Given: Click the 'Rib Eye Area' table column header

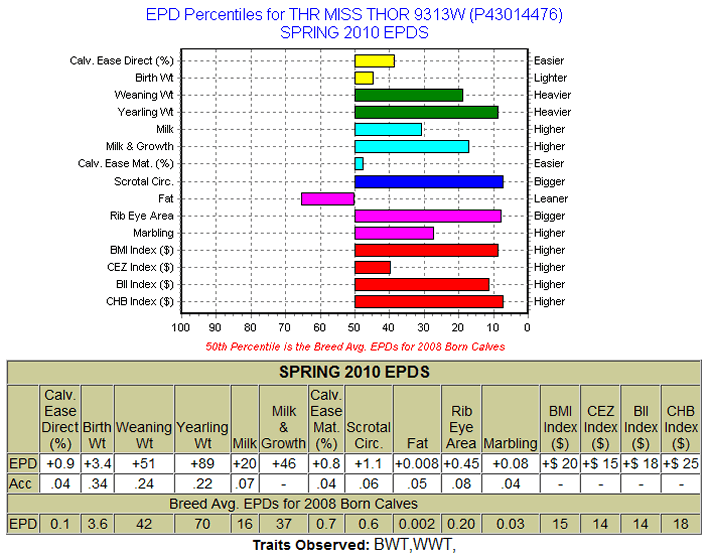Looking at the screenshot, I should tap(461, 419).
